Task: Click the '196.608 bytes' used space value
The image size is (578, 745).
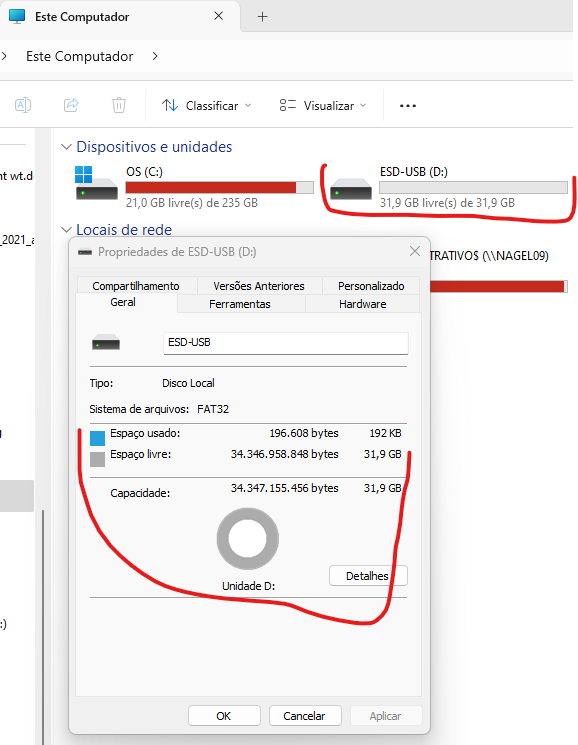Action: point(304,433)
